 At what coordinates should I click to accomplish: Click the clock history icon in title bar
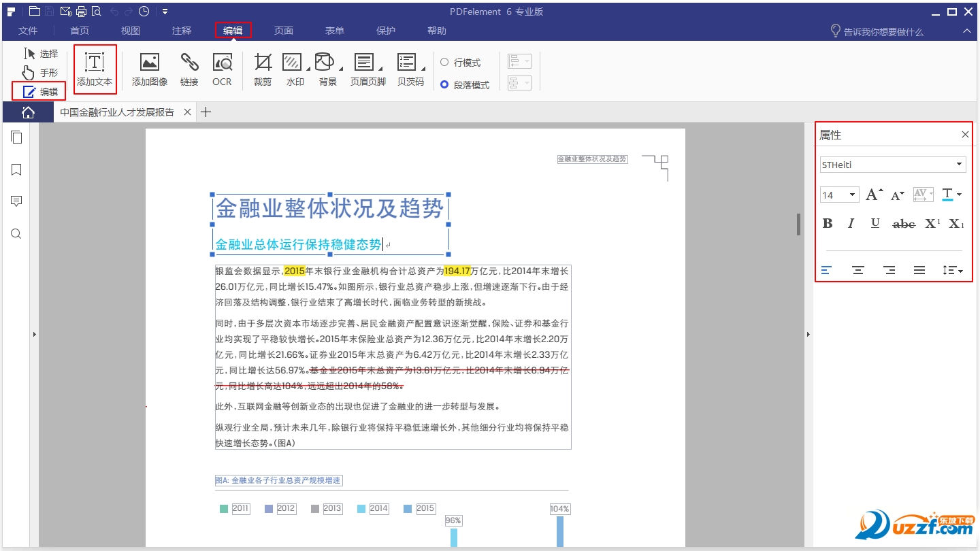click(x=144, y=11)
